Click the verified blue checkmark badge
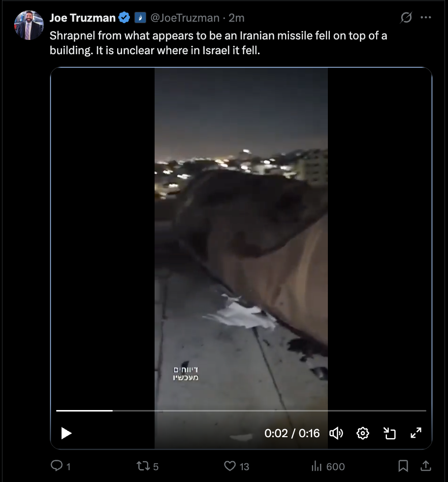 click(125, 18)
